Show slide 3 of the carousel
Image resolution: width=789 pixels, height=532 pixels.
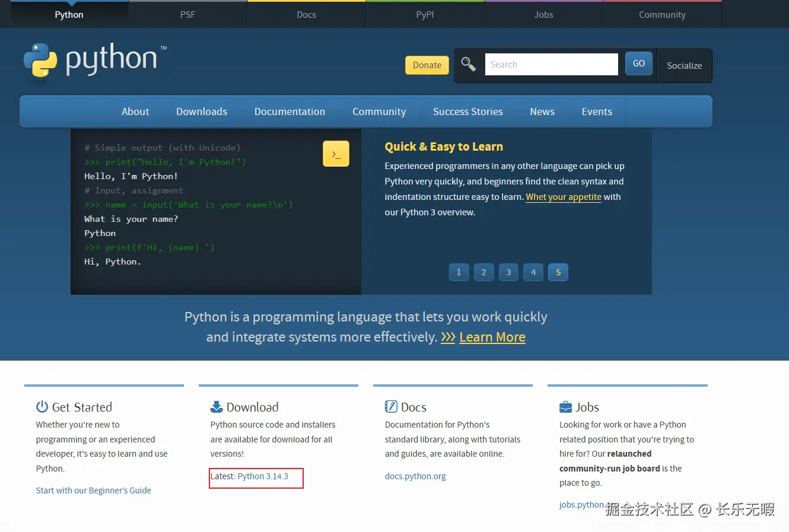508,272
